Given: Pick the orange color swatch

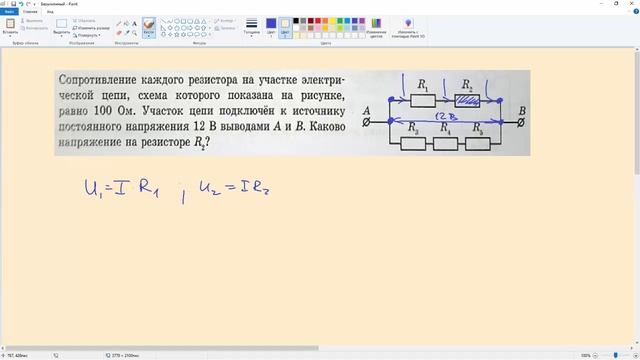Looking at the screenshot, I should pos(325,21).
